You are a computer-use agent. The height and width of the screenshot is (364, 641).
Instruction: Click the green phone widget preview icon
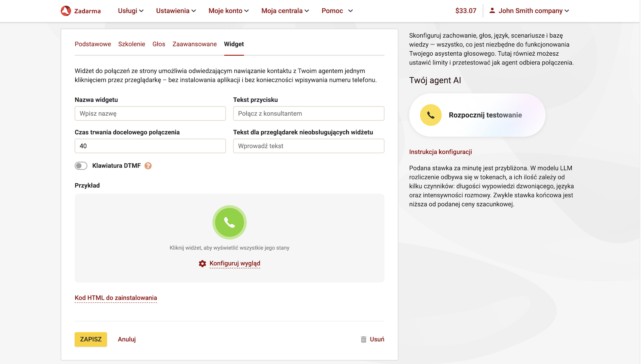tap(229, 222)
